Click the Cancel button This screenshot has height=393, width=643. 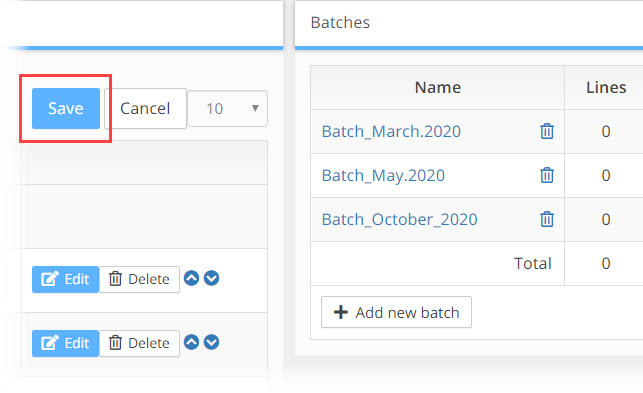tap(145, 108)
